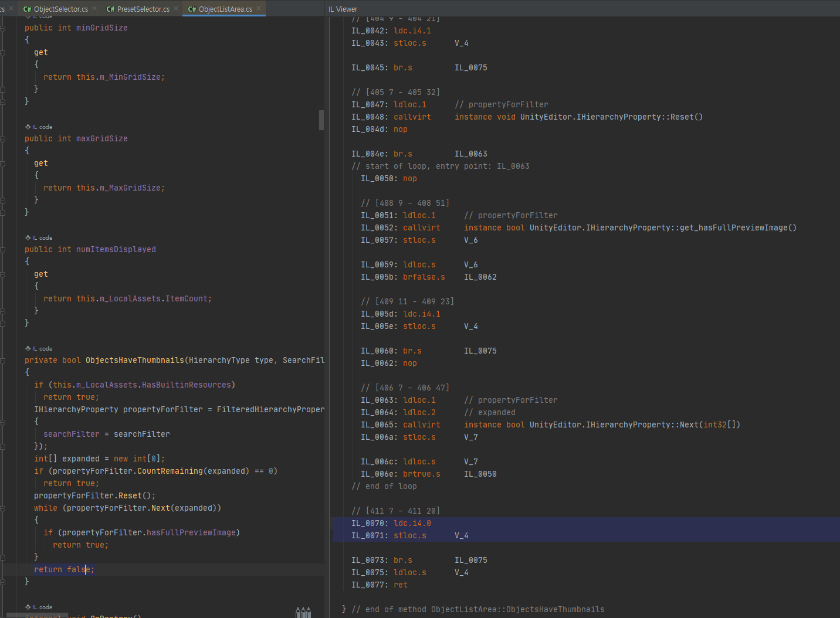Collapse the while loop block fold marker
Image resolution: width=840 pixels, height=618 pixels.
(x=3, y=508)
